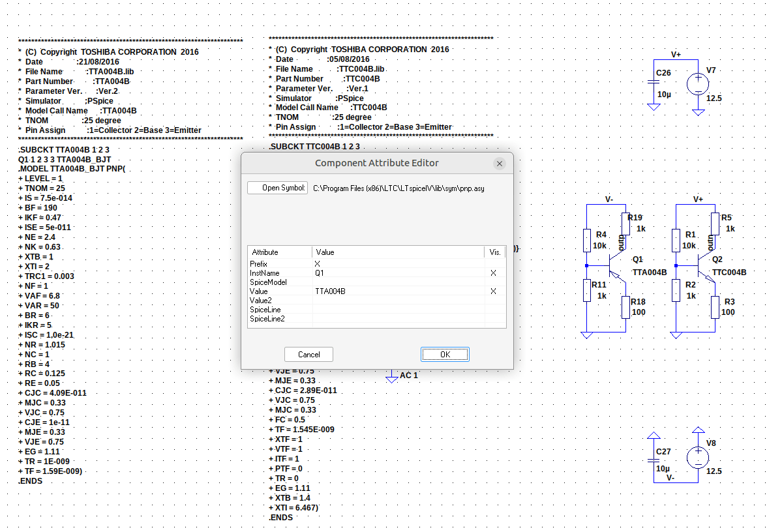Click the ground symbol below R2
This screenshot has height=532, width=767.
676,335
